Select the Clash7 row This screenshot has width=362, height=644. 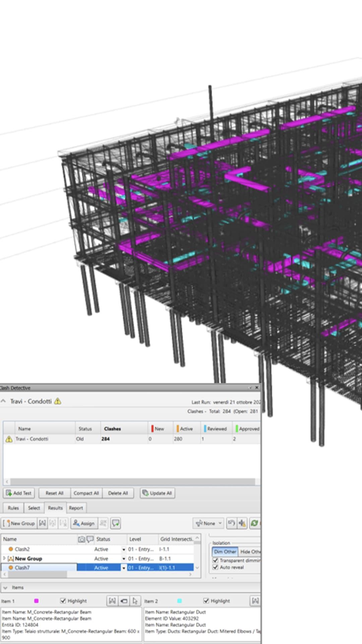click(x=97, y=568)
